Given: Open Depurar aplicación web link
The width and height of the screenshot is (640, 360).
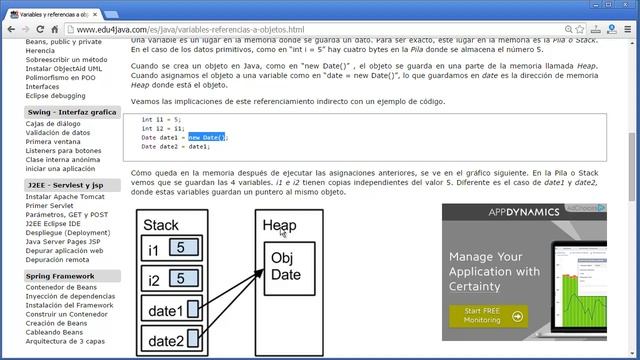Looking at the screenshot, I should click(64, 251).
